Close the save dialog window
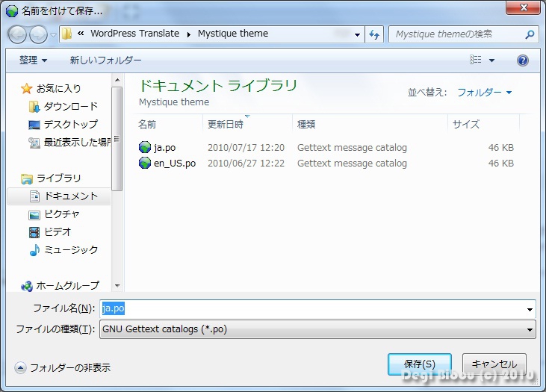546x392 pixels. (x=523, y=7)
